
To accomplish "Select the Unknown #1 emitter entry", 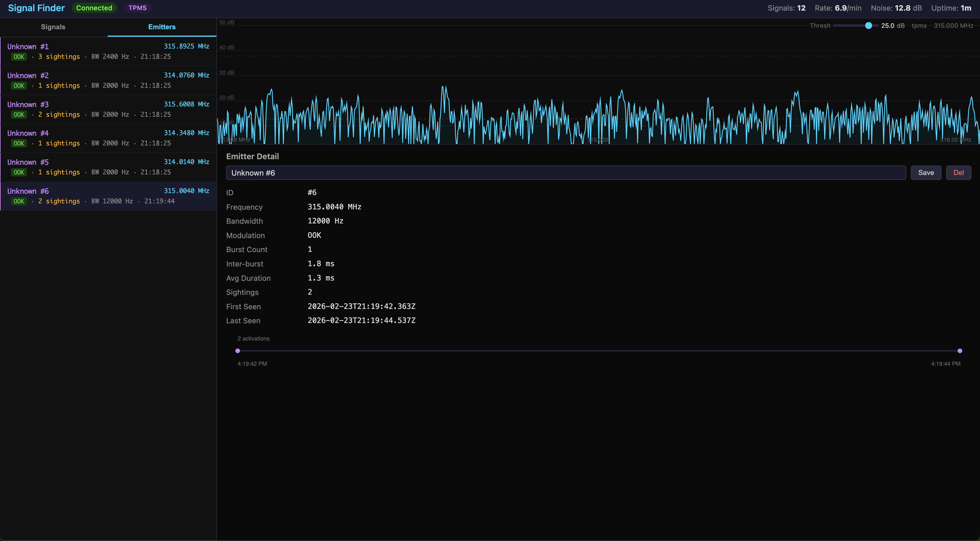I will coord(108,51).
